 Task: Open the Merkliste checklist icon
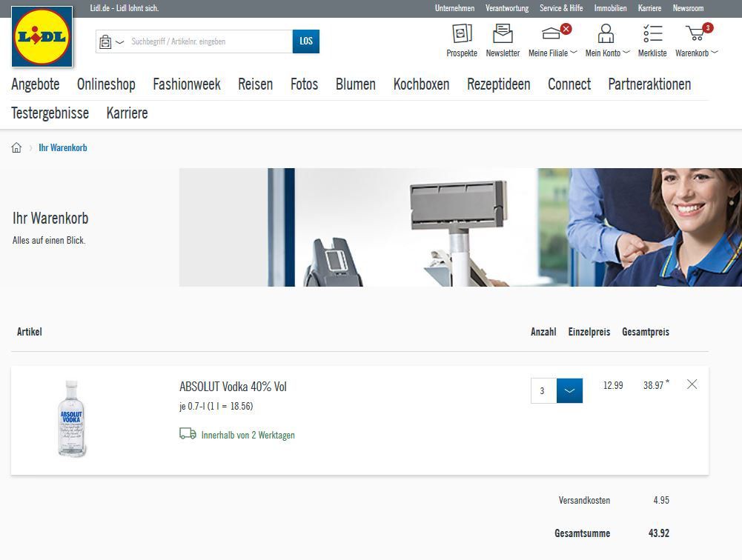pyautogui.click(x=652, y=34)
